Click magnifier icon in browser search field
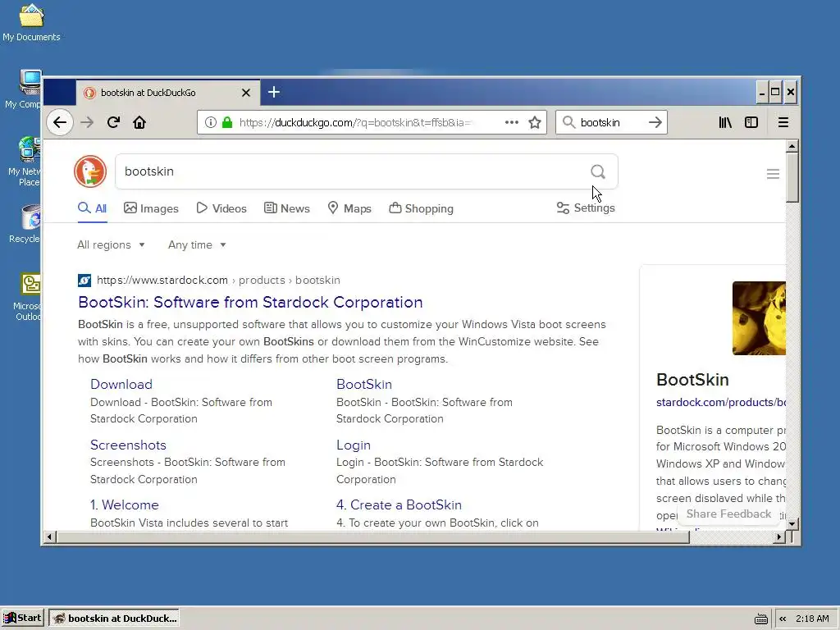 point(569,123)
